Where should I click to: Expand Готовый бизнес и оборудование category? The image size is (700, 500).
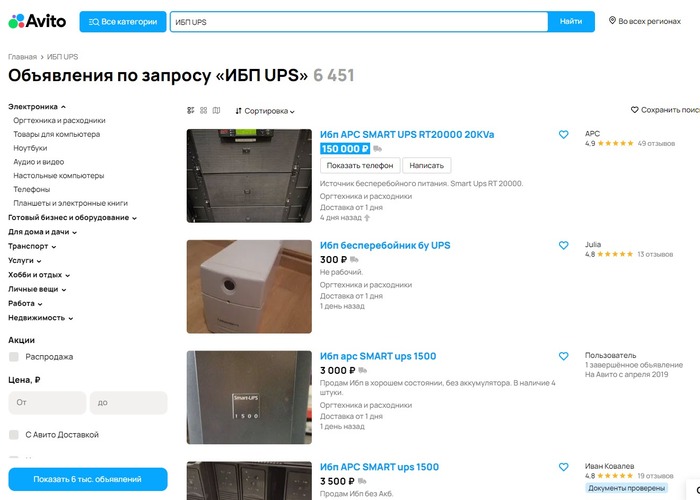pos(72,217)
